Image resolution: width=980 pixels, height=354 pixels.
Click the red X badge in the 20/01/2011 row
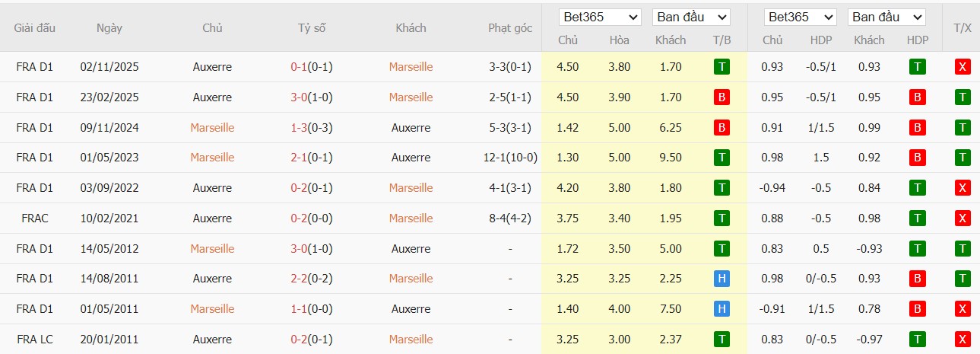[963, 340]
